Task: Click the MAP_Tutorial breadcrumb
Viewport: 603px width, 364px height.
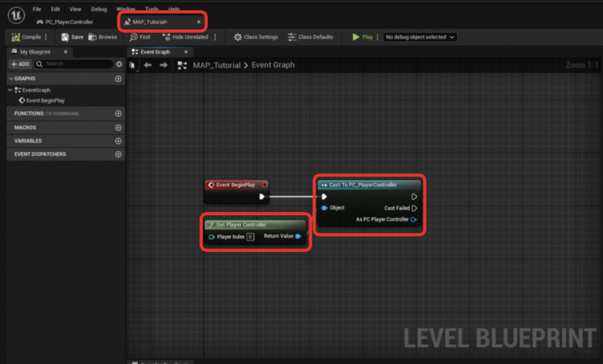Action: pyautogui.click(x=216, y=65)
